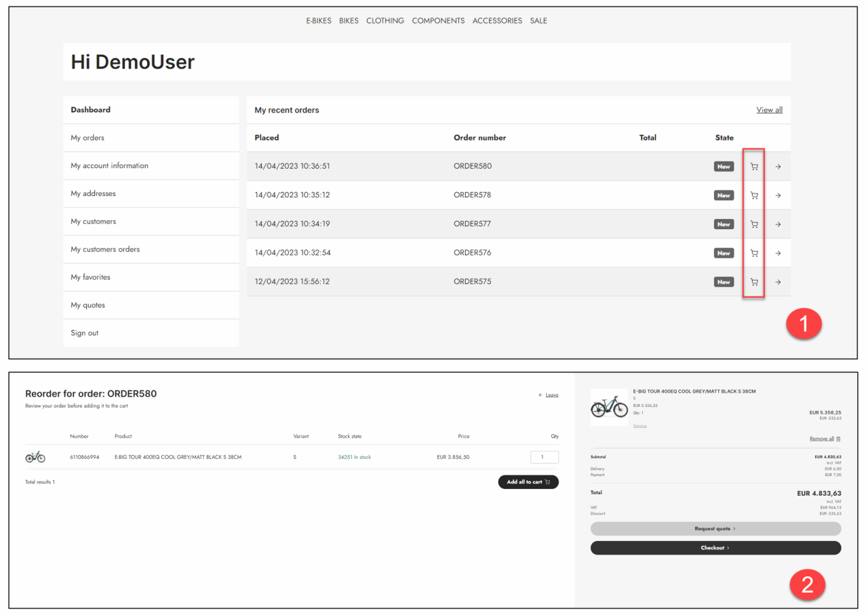
Task: Open ORDER580 details with arrow icon
Action: [x=778, y=167]
